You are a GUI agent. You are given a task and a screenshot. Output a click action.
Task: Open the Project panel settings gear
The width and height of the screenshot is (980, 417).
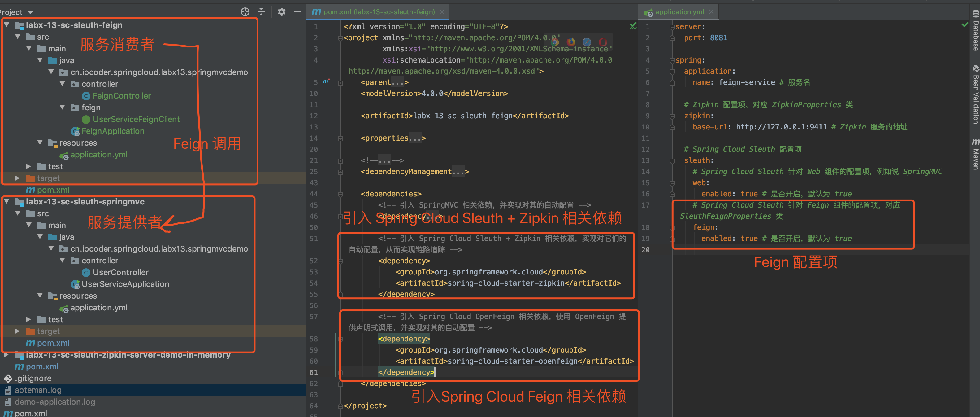(x=281, y=12)
